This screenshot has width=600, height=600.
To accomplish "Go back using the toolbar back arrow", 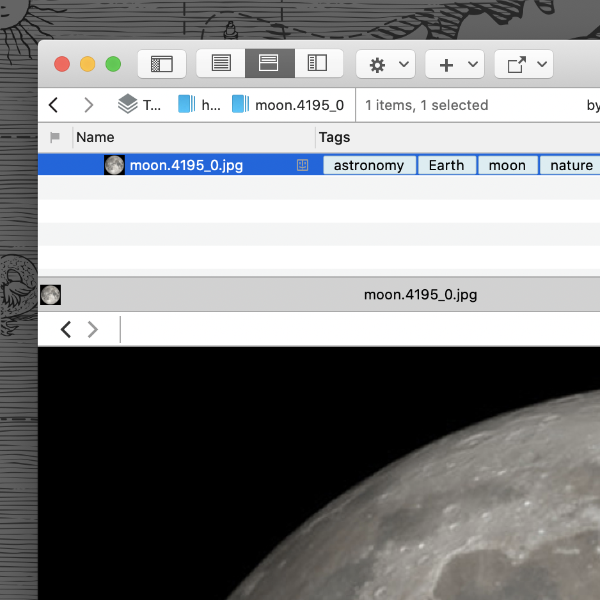I will tap(54, 105).
